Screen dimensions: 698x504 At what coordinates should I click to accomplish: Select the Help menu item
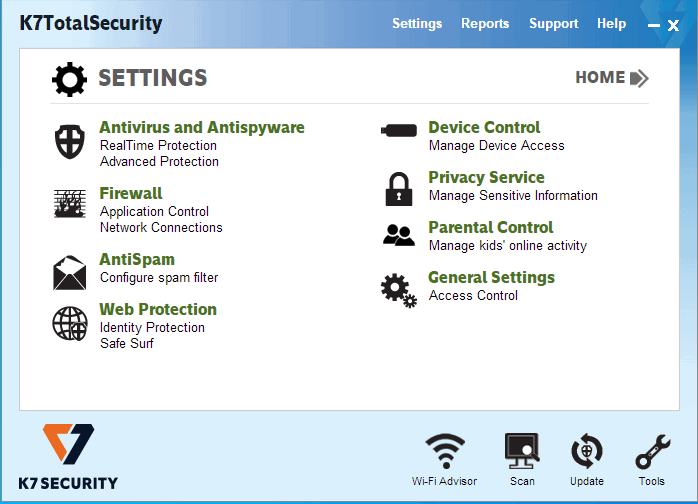point(611,24)
